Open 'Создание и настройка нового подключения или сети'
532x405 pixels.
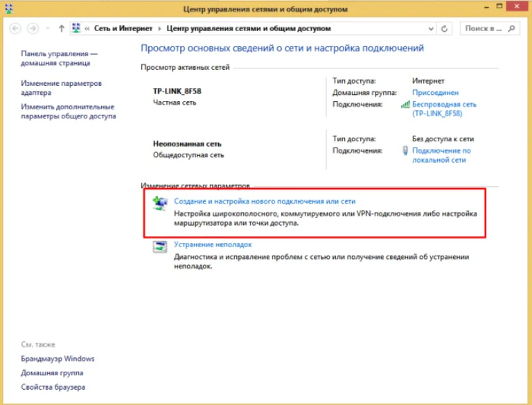pyautogui.click(x=265, y=201)
